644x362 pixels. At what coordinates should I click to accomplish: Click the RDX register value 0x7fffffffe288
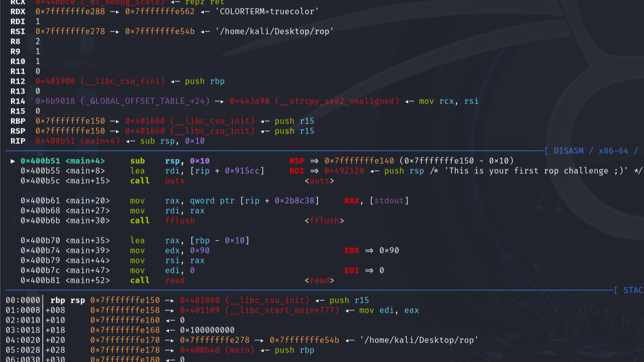[x=70, y=11]
